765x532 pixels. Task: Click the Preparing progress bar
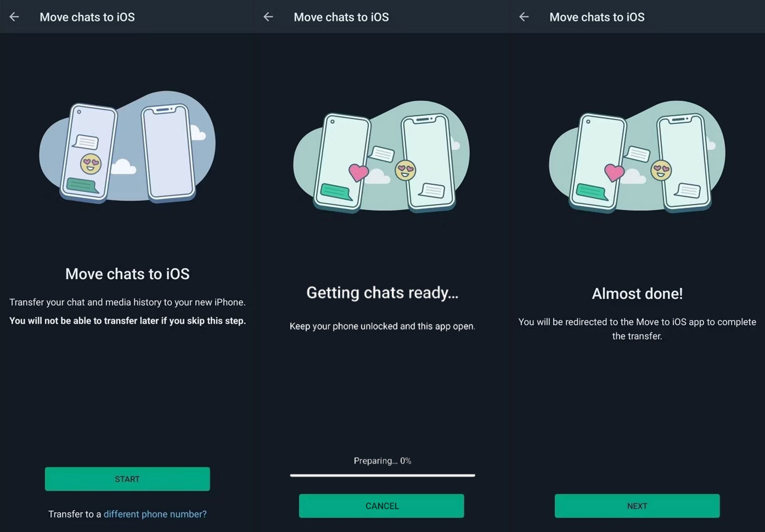382,475
